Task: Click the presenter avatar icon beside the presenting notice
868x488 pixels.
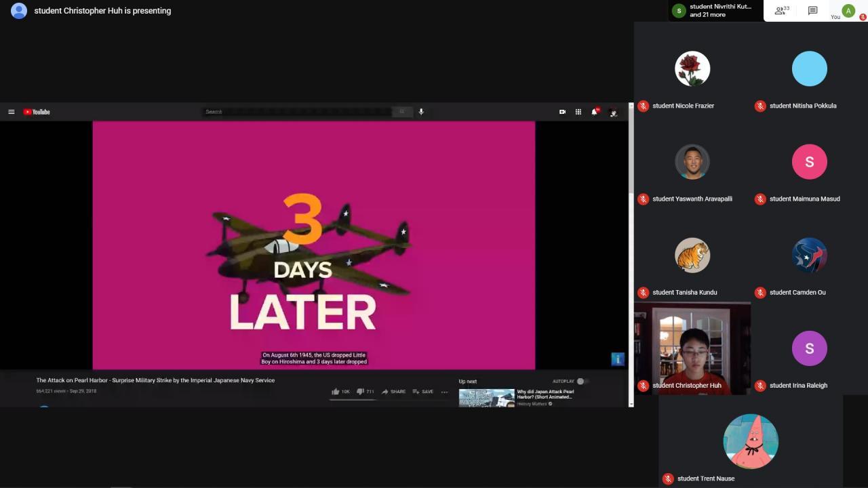Action: pos(19,10)
